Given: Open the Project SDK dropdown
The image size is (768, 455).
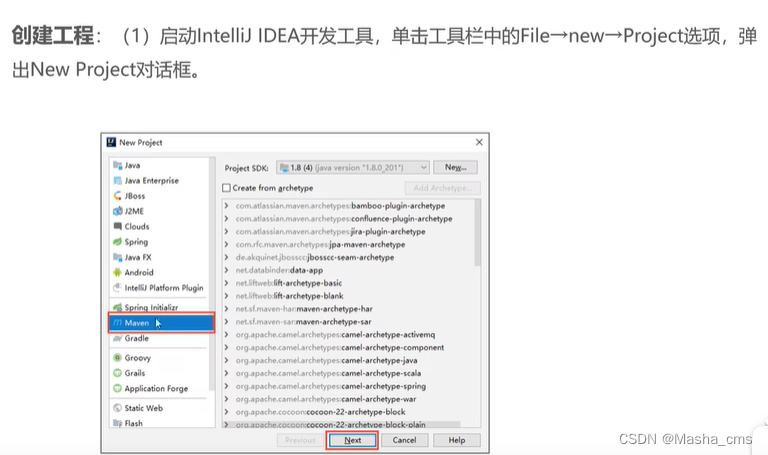Looking at the screenshot, I should [x=353, y=168].
